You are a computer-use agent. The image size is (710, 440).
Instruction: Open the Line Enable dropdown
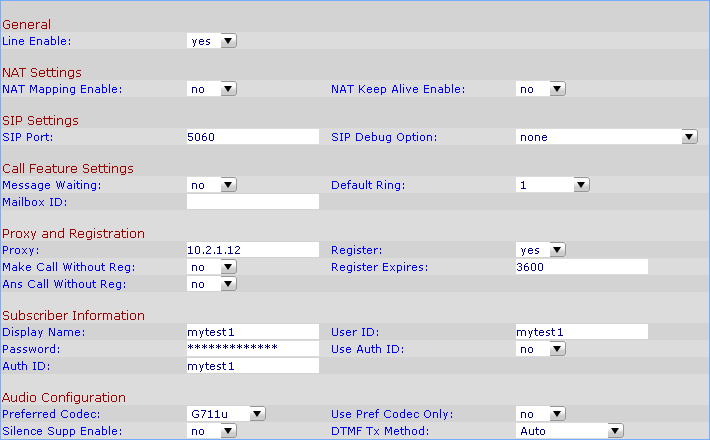(x=212, y=41)
